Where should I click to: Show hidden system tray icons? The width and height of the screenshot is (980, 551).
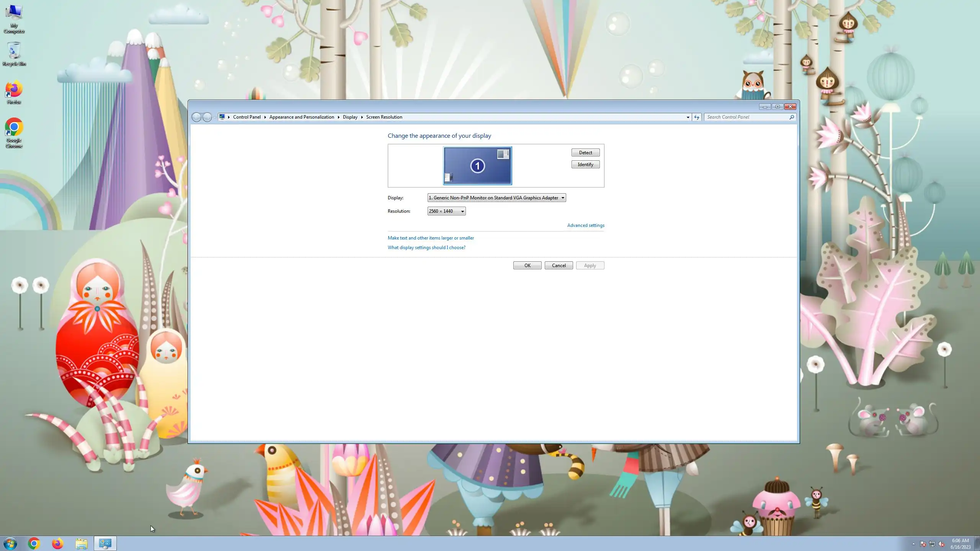pyautogui.click(x=913, y=544)
